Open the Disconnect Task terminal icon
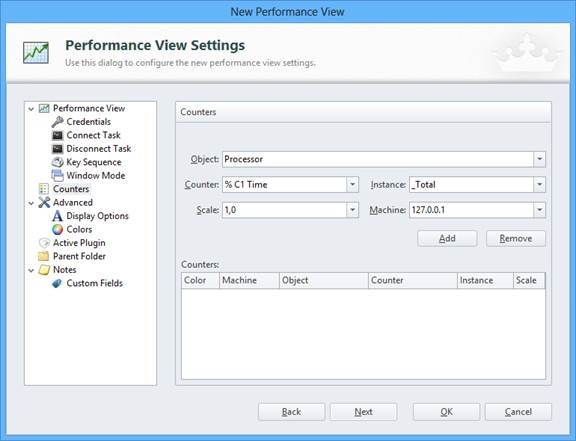Image resolution: width=576 pixels, height=441 pixels. tap(57, 149)
